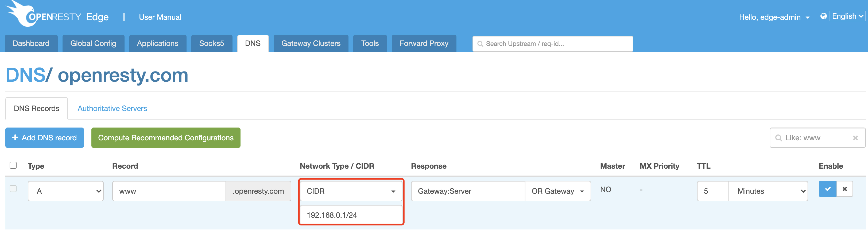Click the confirm checkmark save button
Screen dimensions: 868x238
(828, 189)
